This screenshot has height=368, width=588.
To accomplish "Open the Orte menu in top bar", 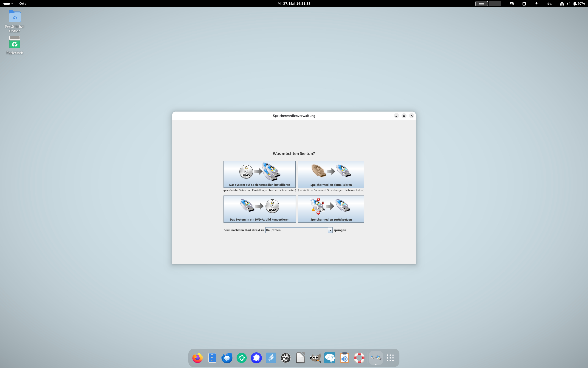I will tap(23, 4).
